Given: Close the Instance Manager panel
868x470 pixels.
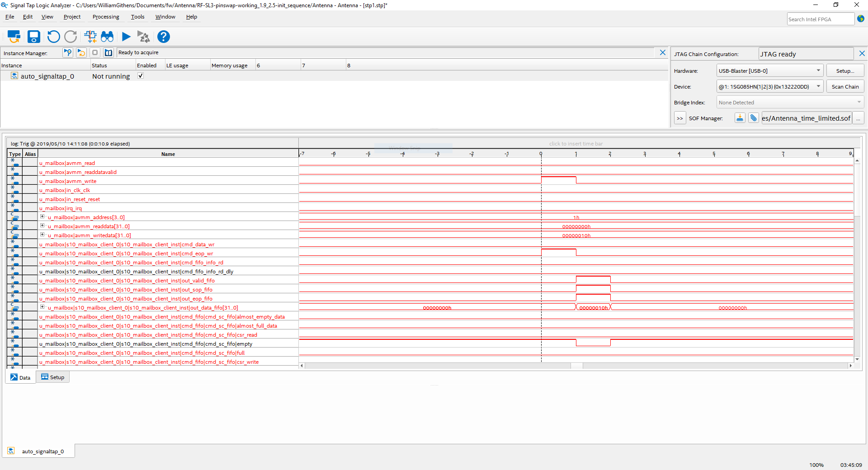Looking at the screenshot, I should (x=663, y=52).
